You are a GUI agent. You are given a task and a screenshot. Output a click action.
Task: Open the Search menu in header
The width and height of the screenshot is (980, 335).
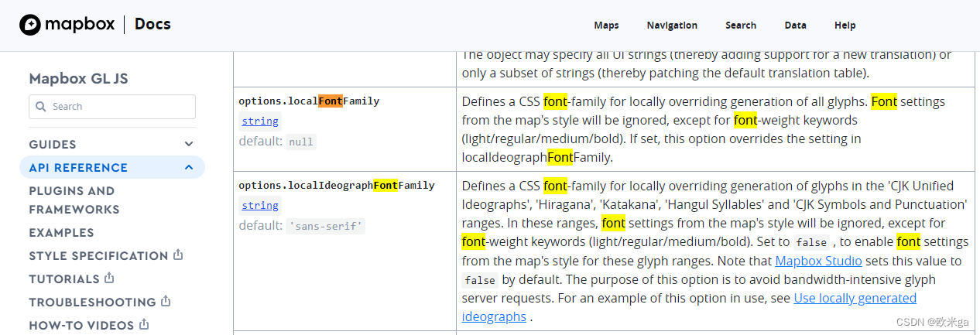[x=741, y=26]
